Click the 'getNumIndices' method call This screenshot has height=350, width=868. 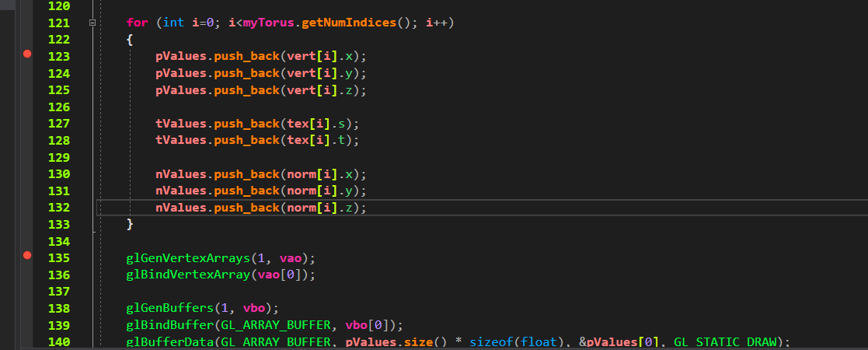(x=349, y=23)
